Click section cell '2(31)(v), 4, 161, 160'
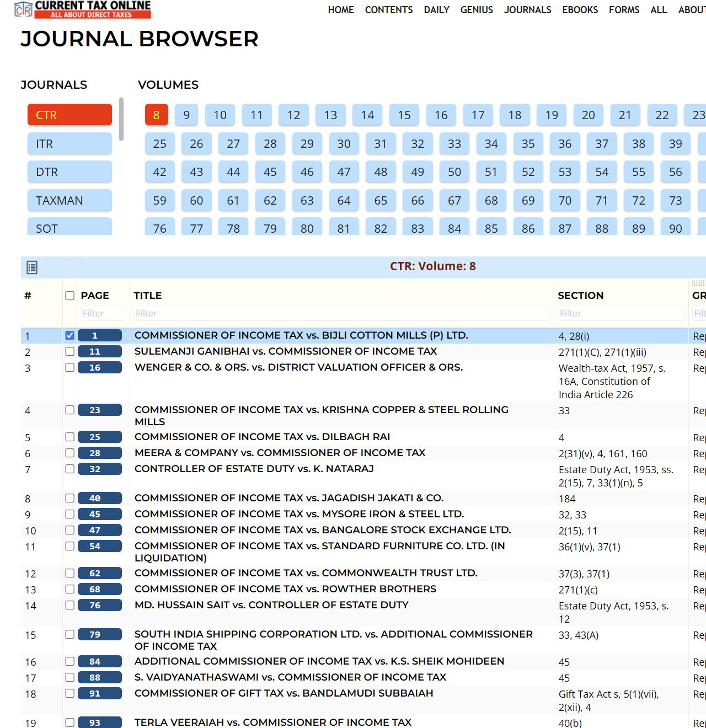The image size is (706, 728). (x=603, y=454)
